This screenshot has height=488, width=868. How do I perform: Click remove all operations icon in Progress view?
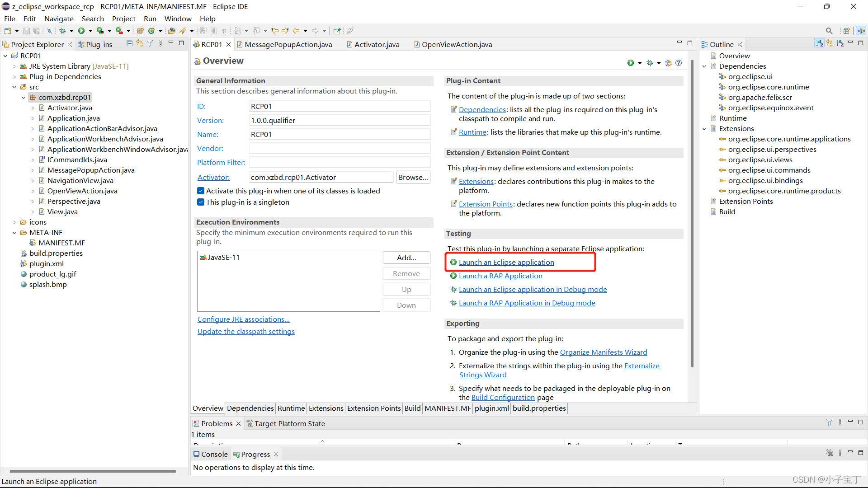(830, 453)
